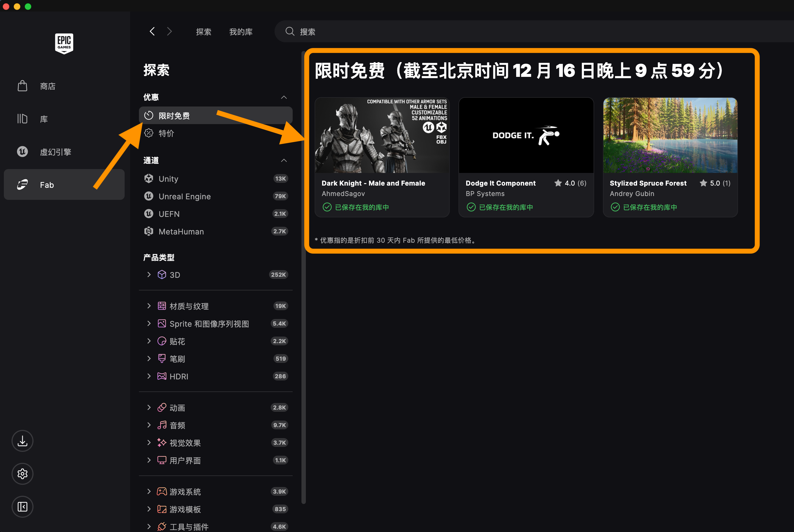Collapse the 通道 section chevron
The width and height of the screenshot is (794, 532).
coord(284,161)
